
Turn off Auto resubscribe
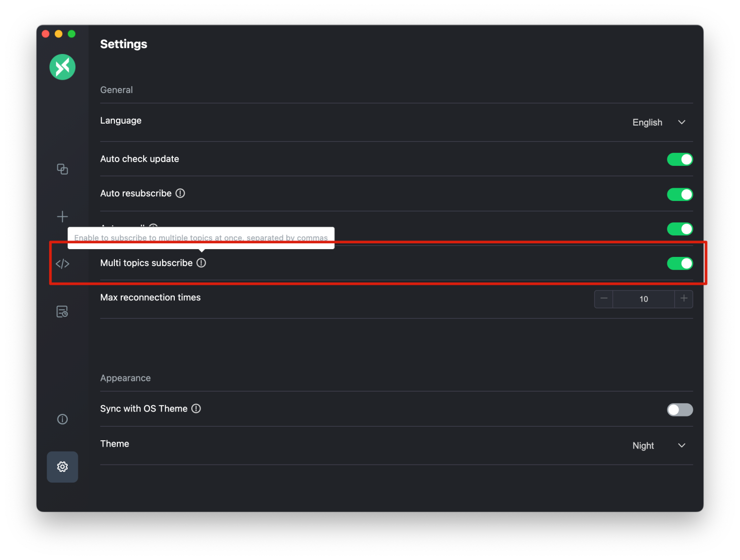coord(680,194)
